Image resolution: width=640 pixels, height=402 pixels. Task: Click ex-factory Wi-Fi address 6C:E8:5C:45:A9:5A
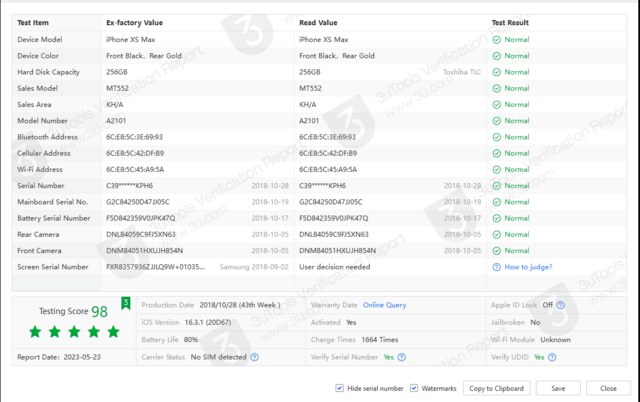coord(135,169)
